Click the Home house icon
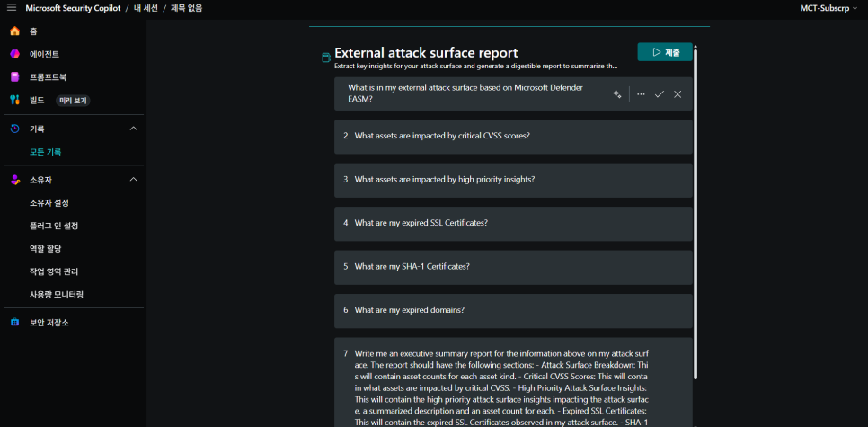Viewport: 868px width, 427px height. click(15, 31)
